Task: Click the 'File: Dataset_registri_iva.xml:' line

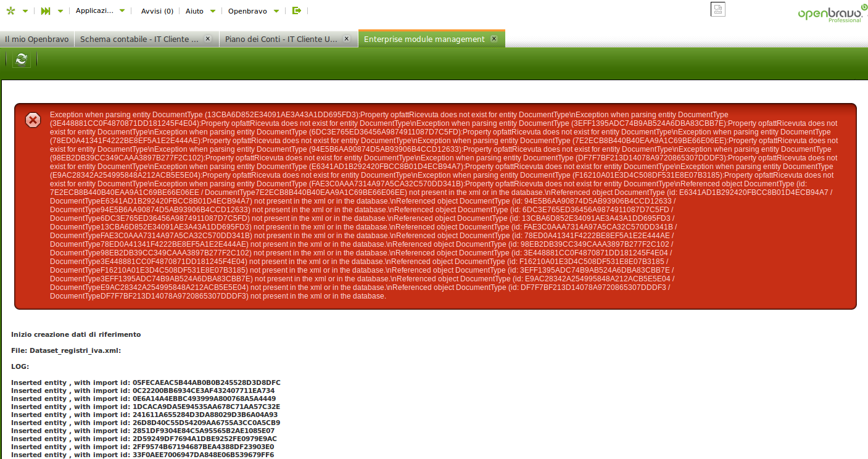Action: click(66, 350)
